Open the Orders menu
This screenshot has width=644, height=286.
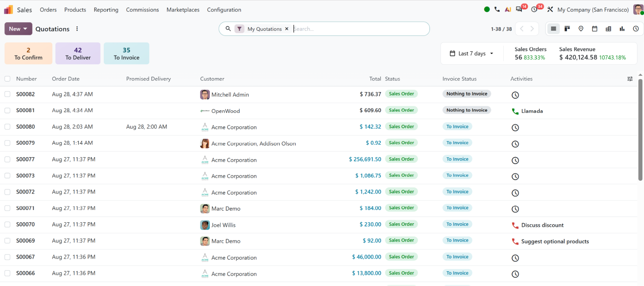(48, 10)
